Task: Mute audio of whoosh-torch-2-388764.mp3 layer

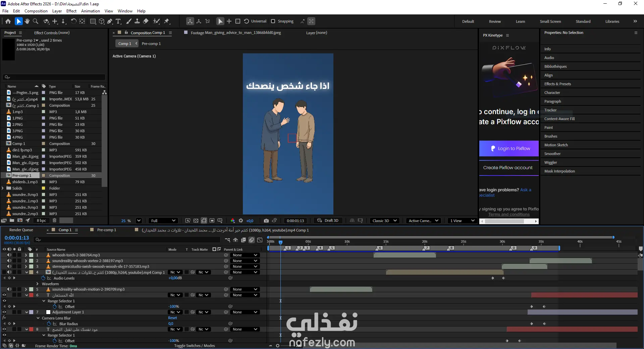Action: coord(9,255)
